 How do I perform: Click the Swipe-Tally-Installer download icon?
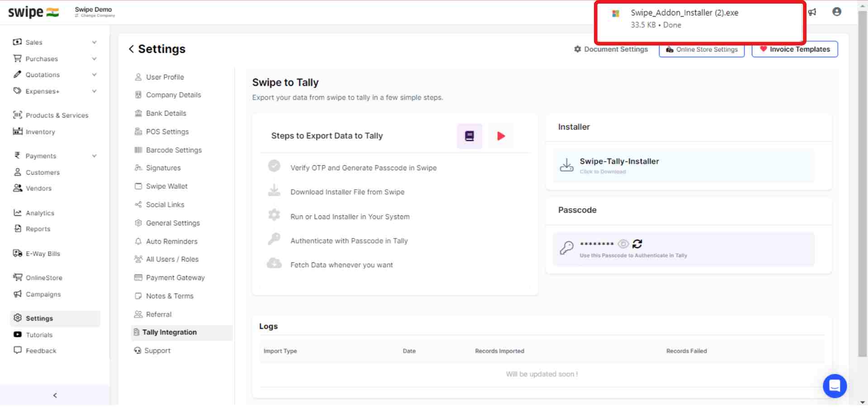[x=566, y=165]
